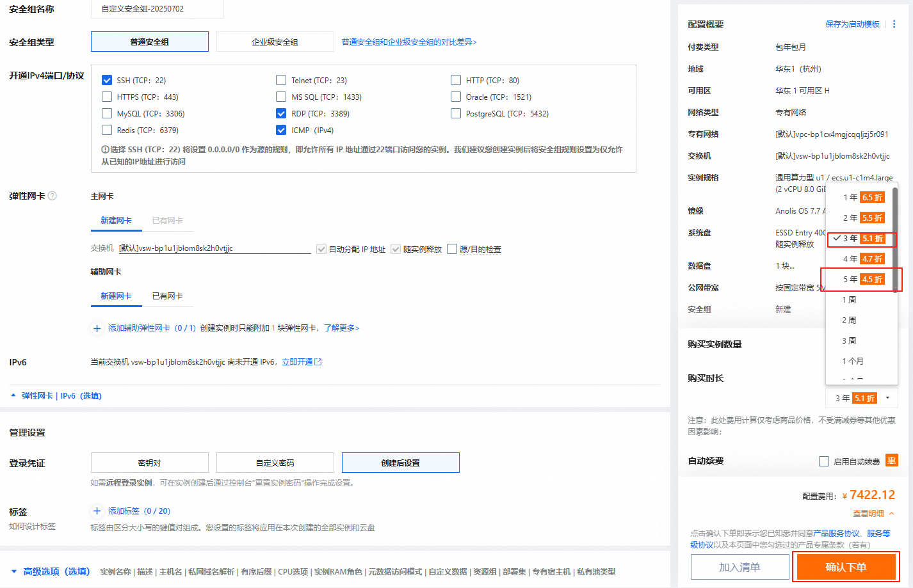Viewport: 913px width, 588px height.
Task: Collapse 查看明细 price details
Action: [x=873, y=514]
